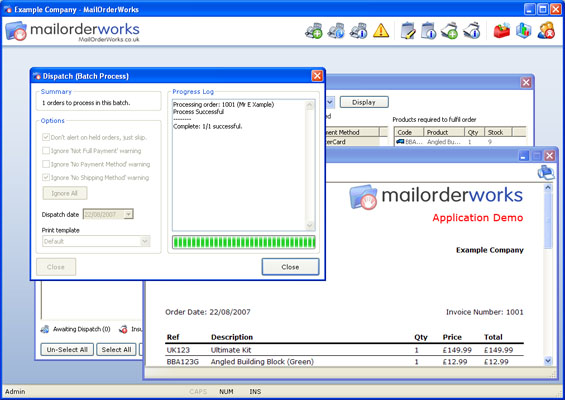The width and height of the screenshot is (565, 400).
Task: Close the Dispatch (Batch Process) dialog
Action: pos(317,76)
